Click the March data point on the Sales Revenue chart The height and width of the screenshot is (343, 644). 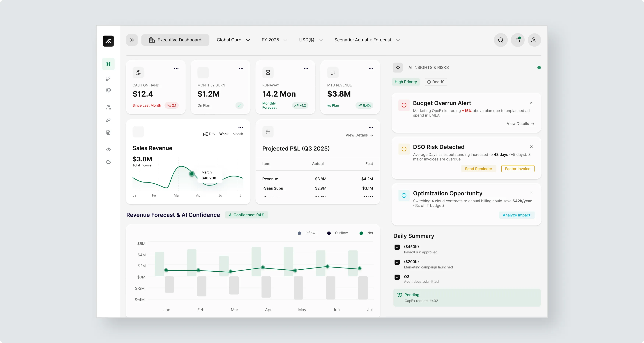[x=192, y=174]
